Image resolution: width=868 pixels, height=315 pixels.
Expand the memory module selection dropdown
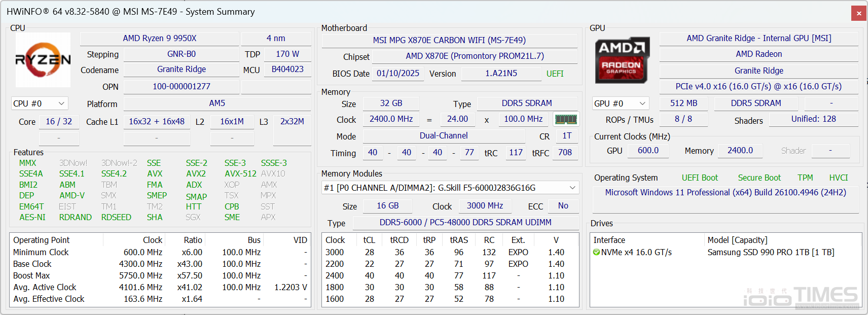[450, 188]
